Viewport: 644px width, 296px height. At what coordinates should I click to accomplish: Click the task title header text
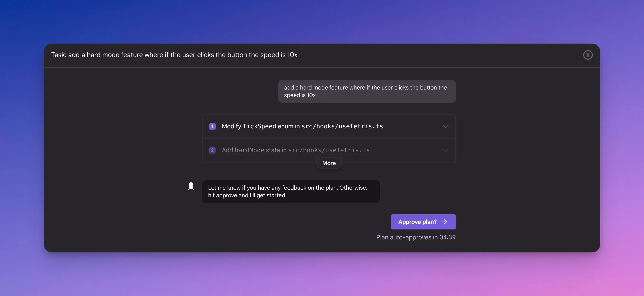(x=174, y=55)
